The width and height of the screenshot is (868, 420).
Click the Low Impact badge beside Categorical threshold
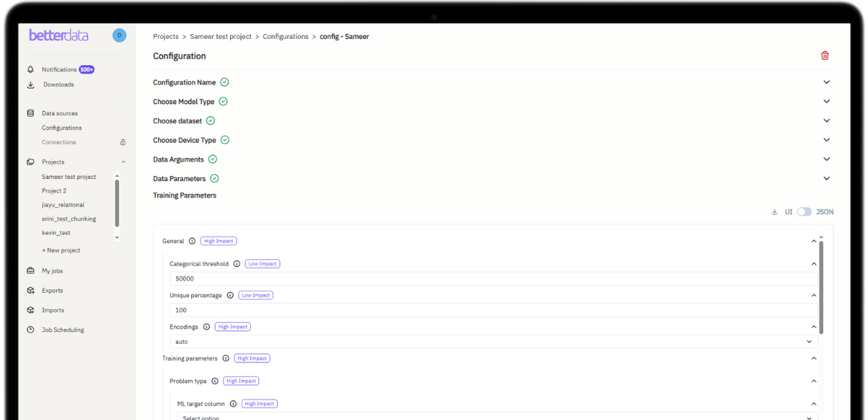263,264
